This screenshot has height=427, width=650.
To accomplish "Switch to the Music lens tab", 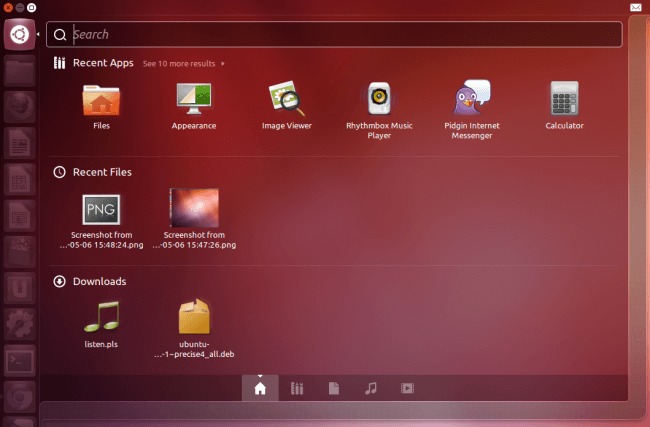I will (371, 388).
